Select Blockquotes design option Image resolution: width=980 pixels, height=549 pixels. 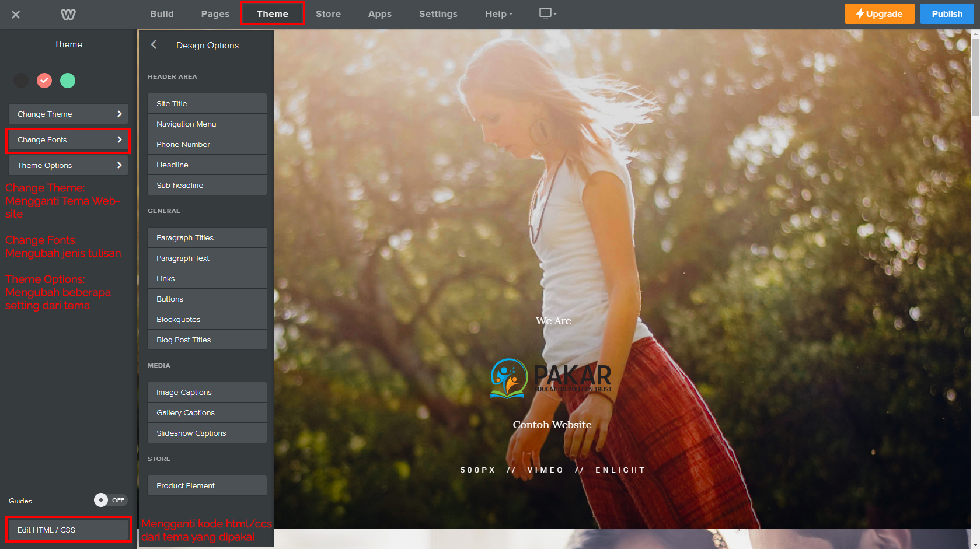(x=207, y=319)
